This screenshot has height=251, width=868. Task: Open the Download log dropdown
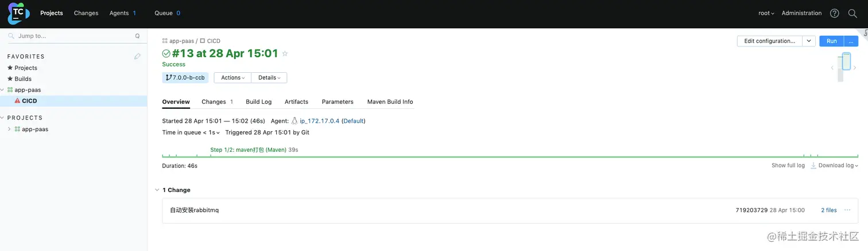839,166
